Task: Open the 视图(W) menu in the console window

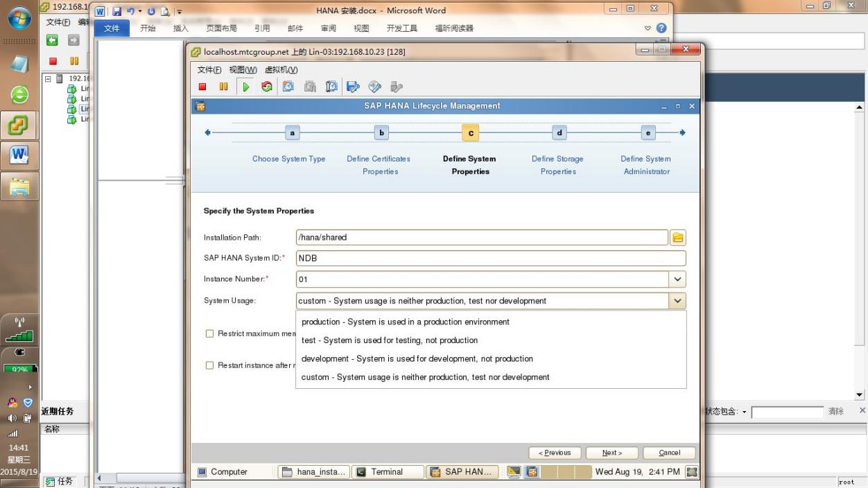Action: pos(243,69)
